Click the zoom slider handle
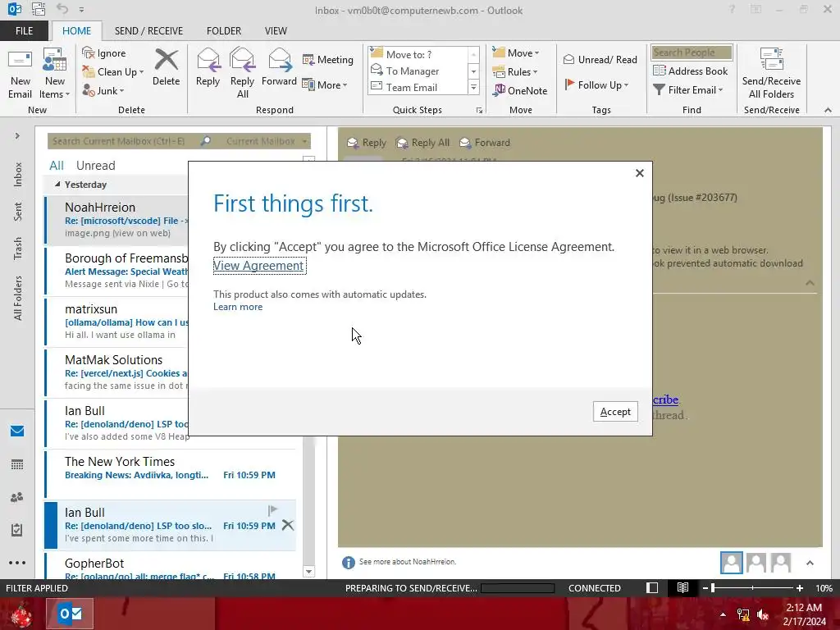The height and width of the screenshot is (630, 840). [x=713, y=588]
